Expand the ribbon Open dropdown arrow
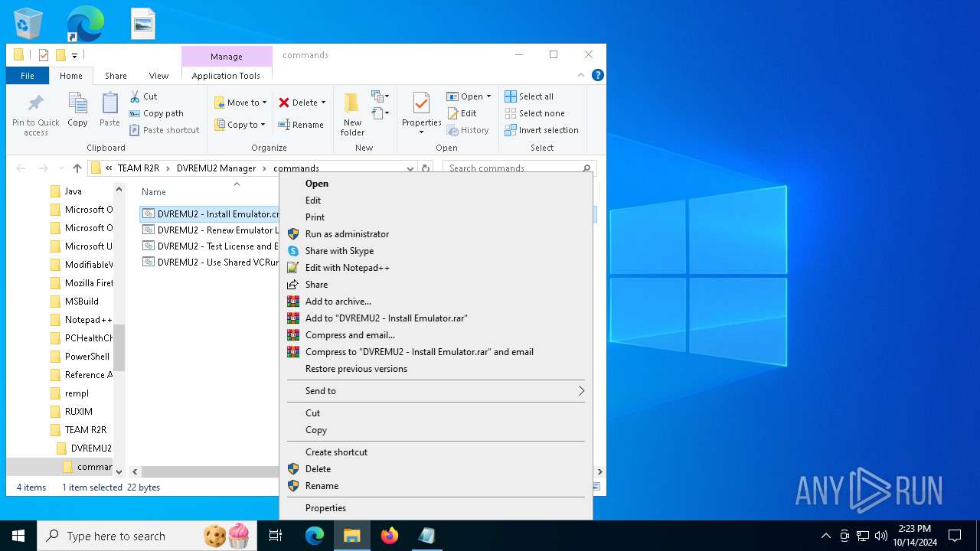This screenshot has height=551, width=980. point(488,96)
